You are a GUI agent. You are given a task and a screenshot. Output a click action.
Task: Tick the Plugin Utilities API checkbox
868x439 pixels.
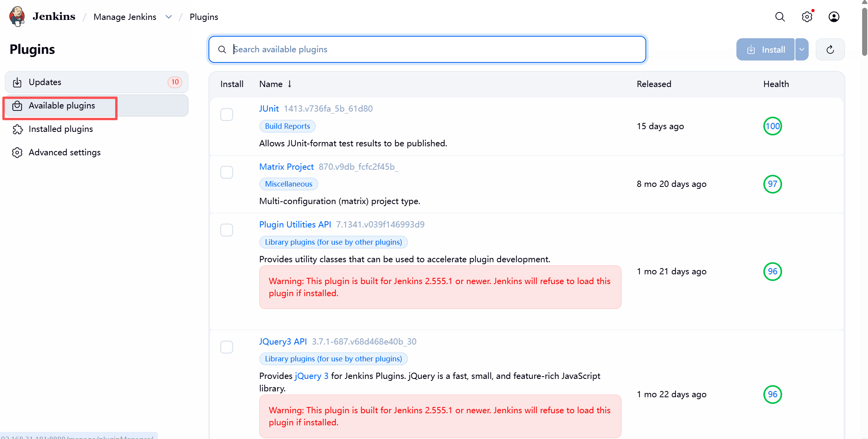[x=226, y=230]
